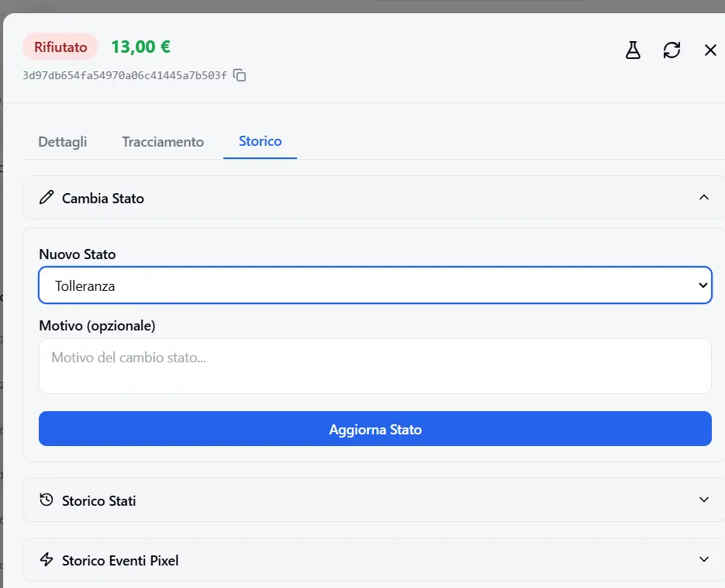This screenshot has height=588, width=725.
Task: Click the lightning icon beside Storico Eventi Pixel
Action: pyautogui.click(x=47, y=559)
